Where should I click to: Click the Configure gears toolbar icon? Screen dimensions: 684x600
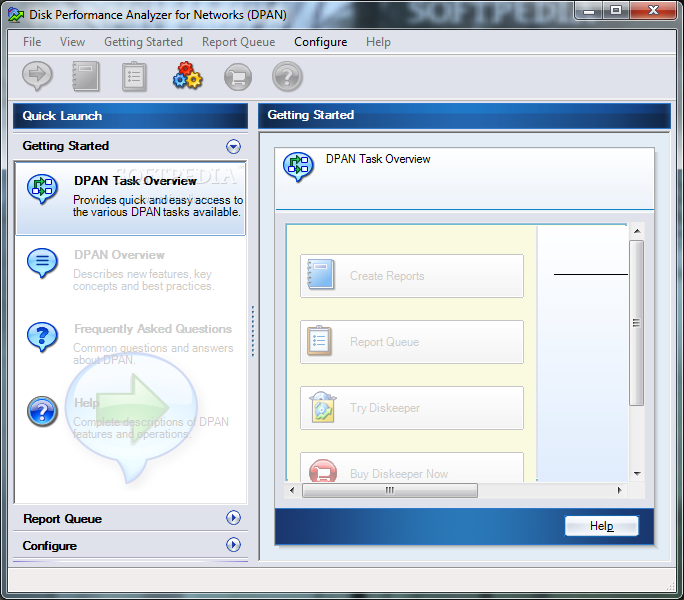[x=188, y=76]
